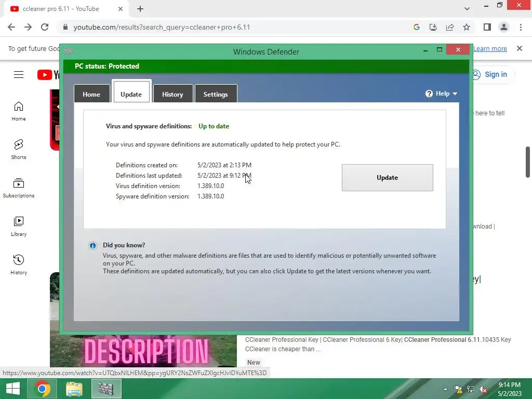532x399 pixels.
Task: Open YouTube Subscriptions in the sidebar
Action: pos(19,188)
